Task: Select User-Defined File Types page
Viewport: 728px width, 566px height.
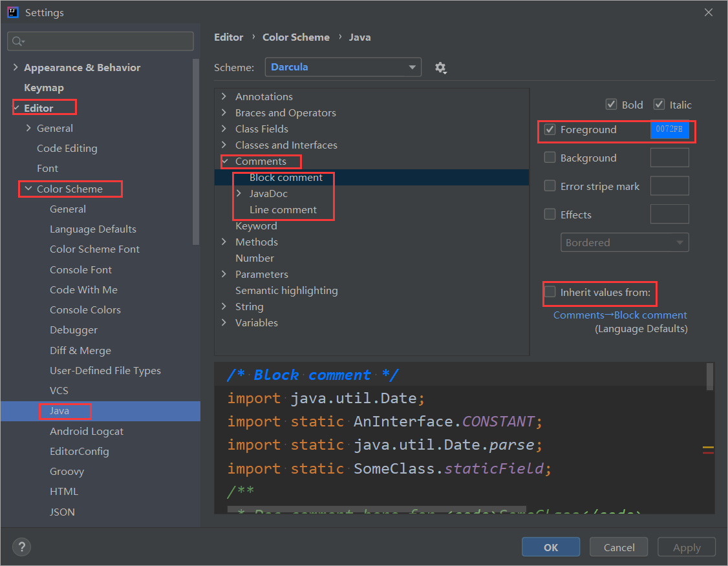Action: pyautogui.click(x=105, y=371)
